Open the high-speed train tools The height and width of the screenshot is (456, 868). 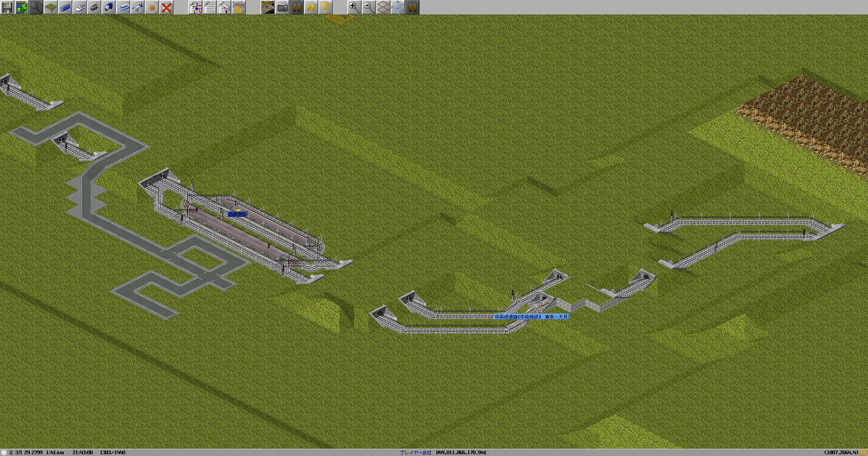coord(80,7)
